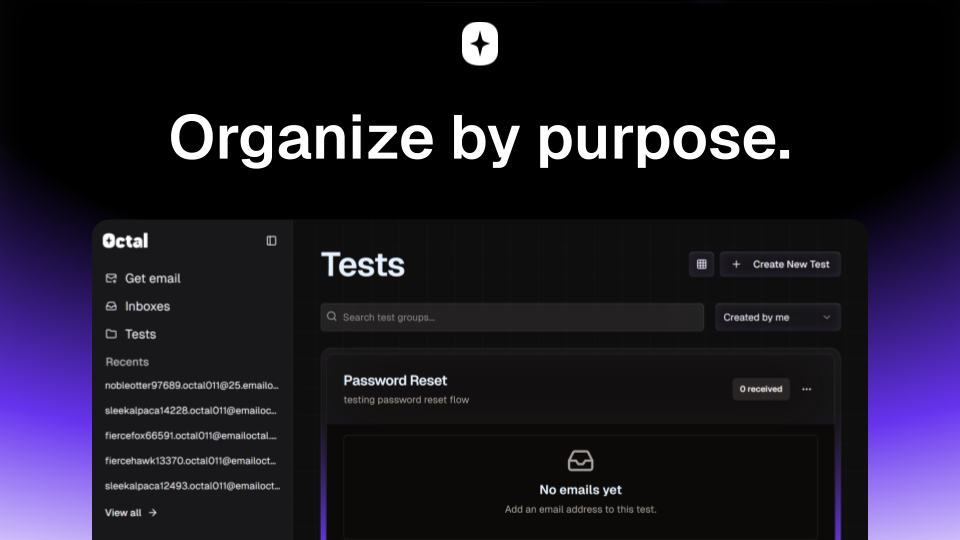Select the Password Reset test title

[395, 380]
